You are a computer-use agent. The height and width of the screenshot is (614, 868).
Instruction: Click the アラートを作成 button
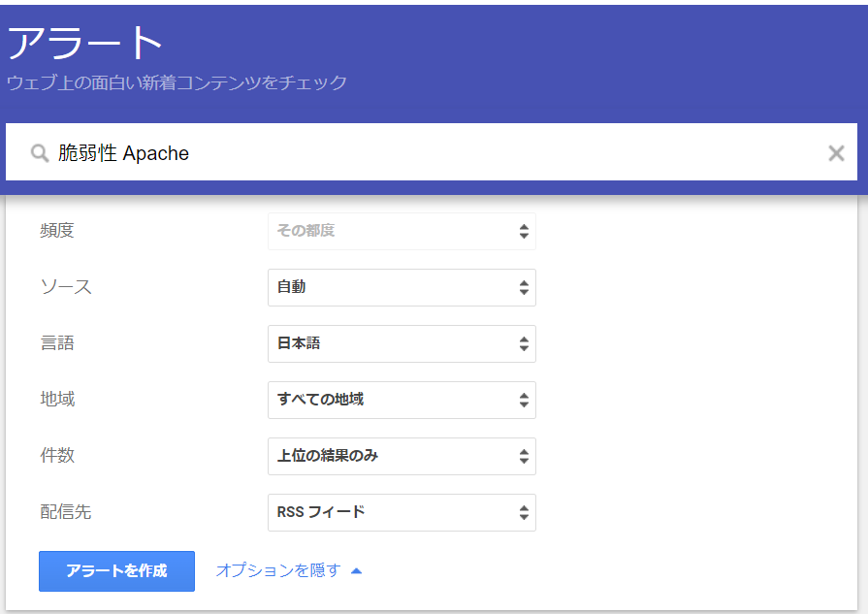[x=116, y=570]
